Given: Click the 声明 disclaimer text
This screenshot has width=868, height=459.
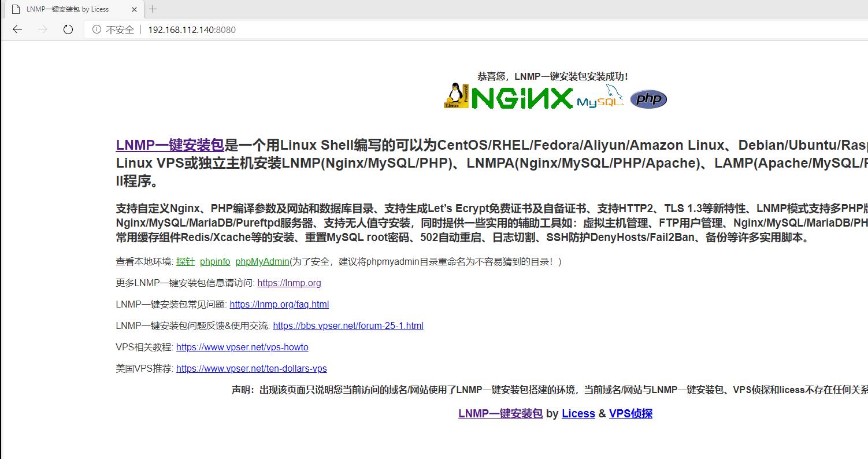Looking at the screenshot, I should click(550, 390).
